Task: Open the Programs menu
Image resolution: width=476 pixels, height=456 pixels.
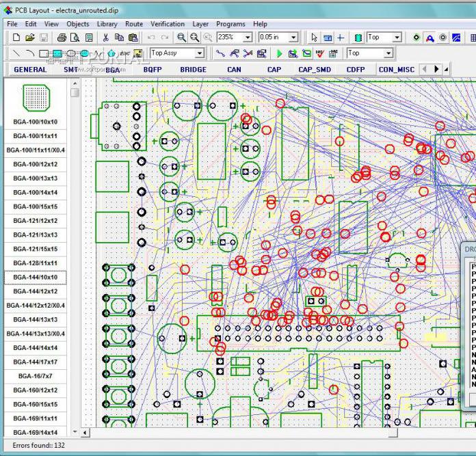Action: pos(230,24)
